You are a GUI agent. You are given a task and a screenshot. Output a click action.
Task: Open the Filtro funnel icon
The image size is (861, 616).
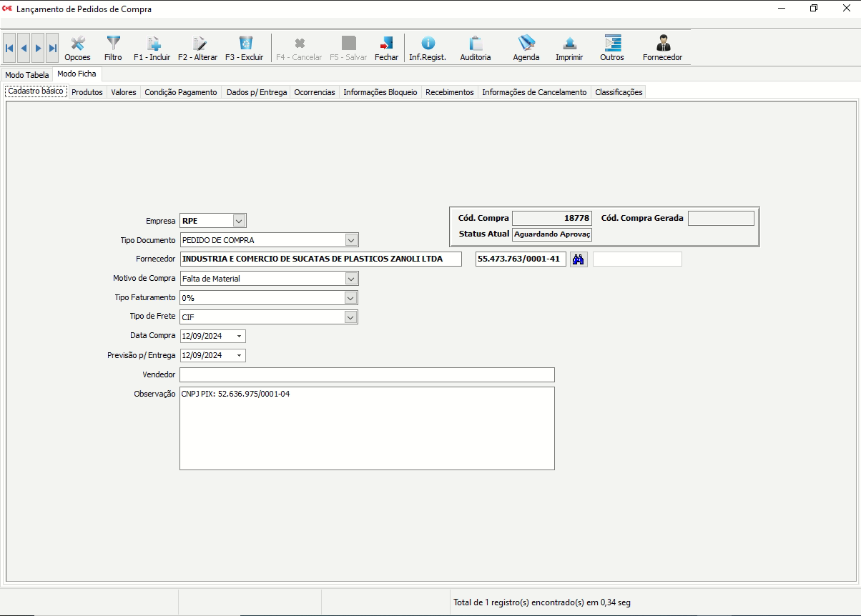pos(113,48)
